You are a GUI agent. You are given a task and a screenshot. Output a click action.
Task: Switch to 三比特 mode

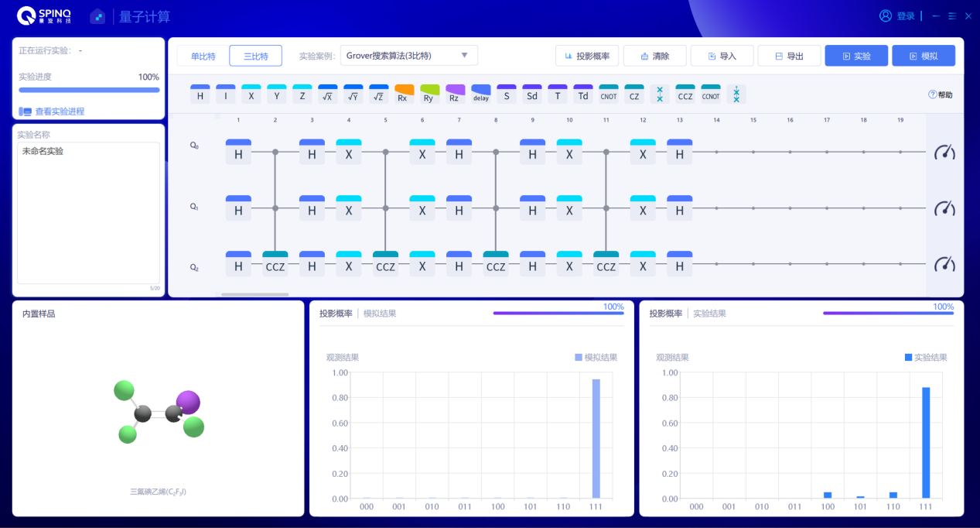coord(255,56)
